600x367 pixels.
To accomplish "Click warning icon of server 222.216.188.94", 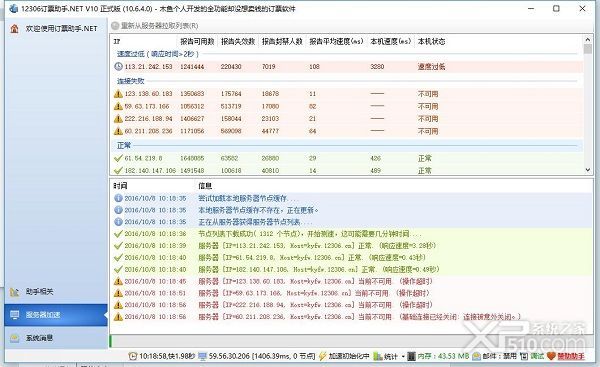I will (118, 118).
